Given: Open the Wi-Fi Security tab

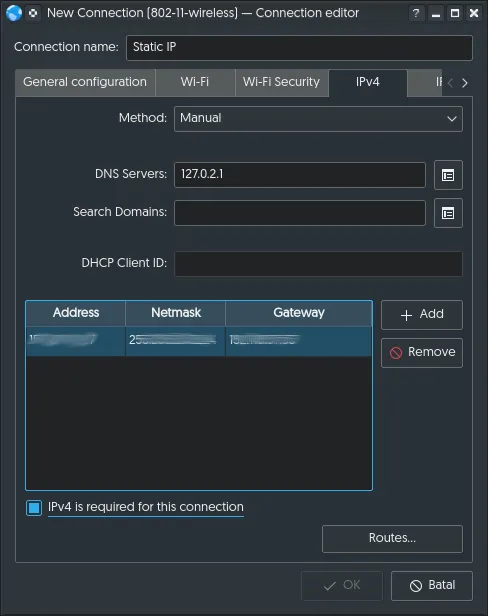Looking at the screenshot, I should point(281,82).
